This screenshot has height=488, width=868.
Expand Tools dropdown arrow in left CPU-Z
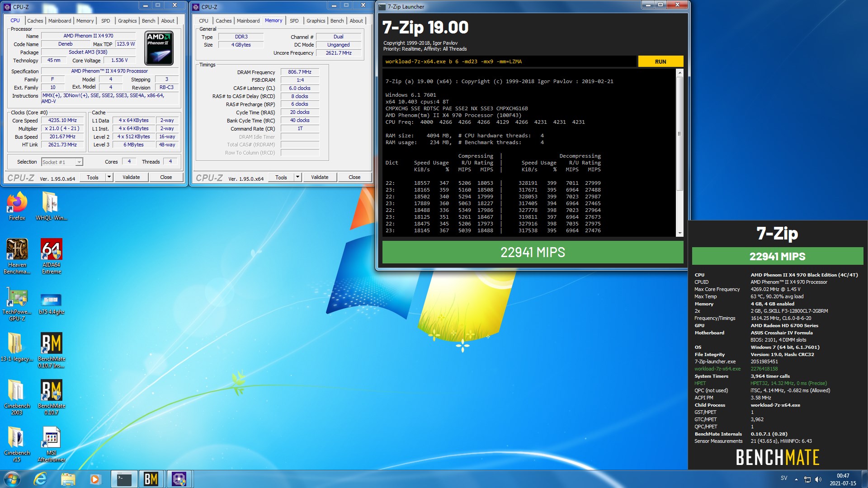tap(109, 177)
